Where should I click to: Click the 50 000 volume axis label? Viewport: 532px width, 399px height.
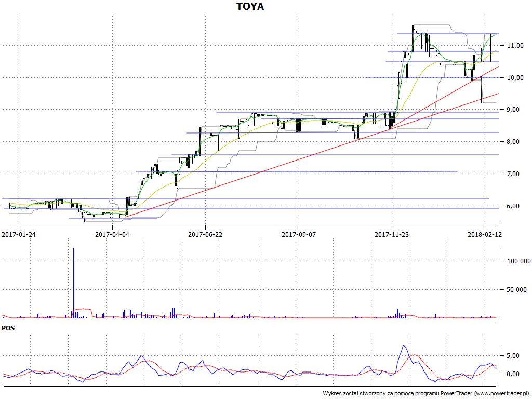tap(517, 290)
